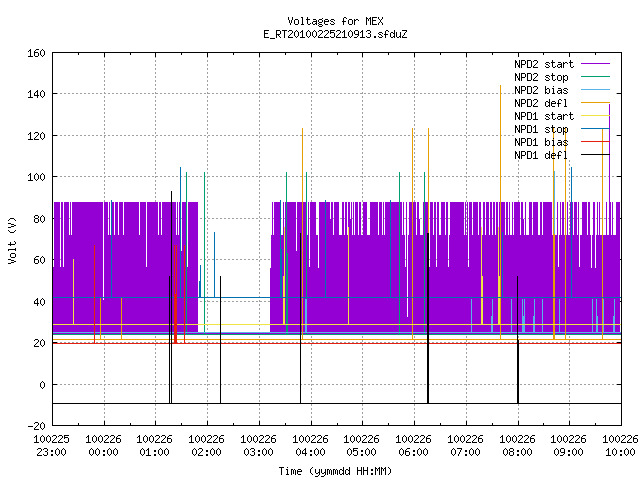
Task: Click the red NPD1 bias legend line
Action: click(595, 142)
